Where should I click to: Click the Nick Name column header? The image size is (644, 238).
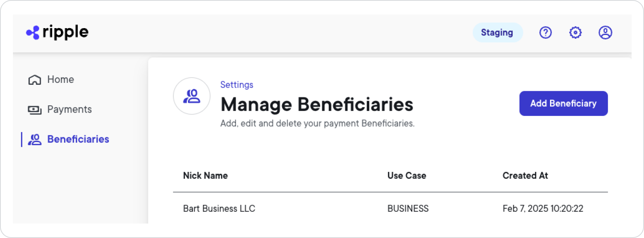tap(205, 176)
